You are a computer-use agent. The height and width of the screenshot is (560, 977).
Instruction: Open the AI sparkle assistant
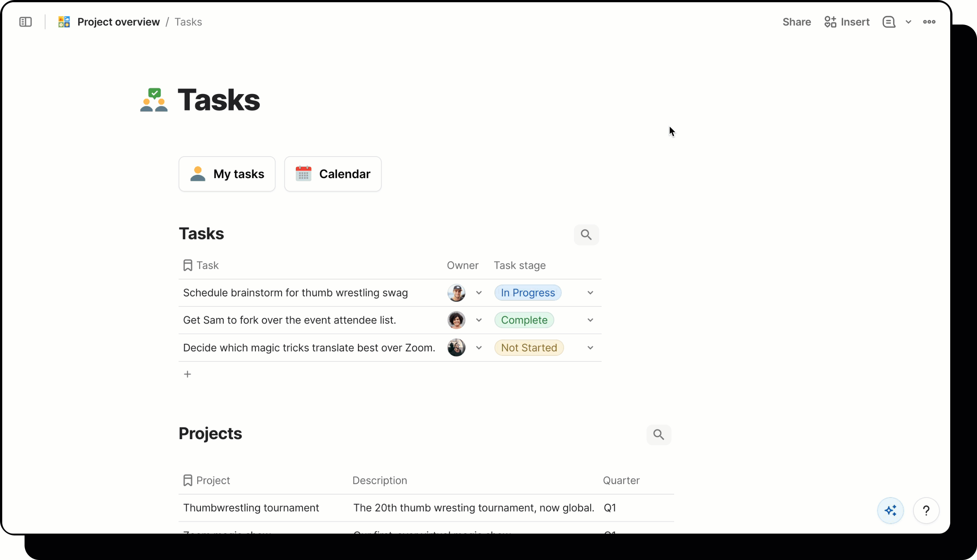point(890,511)
